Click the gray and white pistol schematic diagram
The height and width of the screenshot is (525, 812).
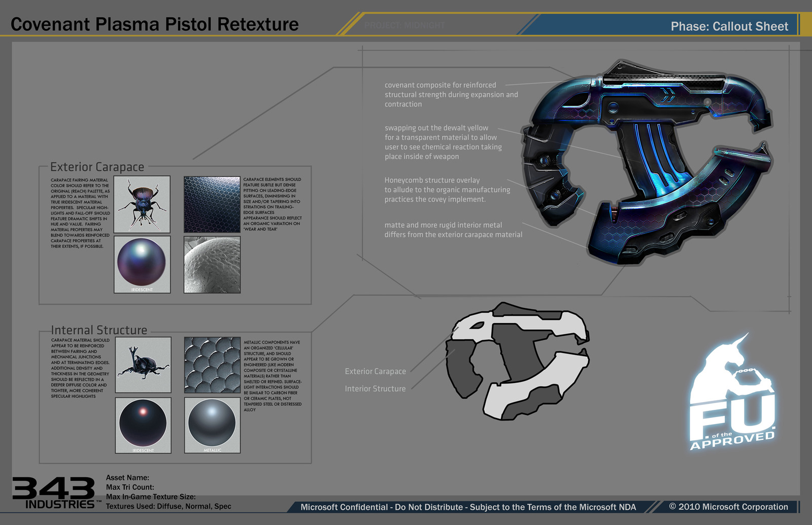(x=518, y=361)
